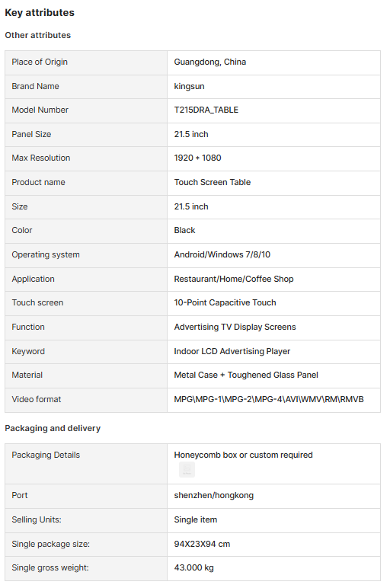Select the Other attributes subheading
Screen dimensions: 390x588
(x=37, y=35)
